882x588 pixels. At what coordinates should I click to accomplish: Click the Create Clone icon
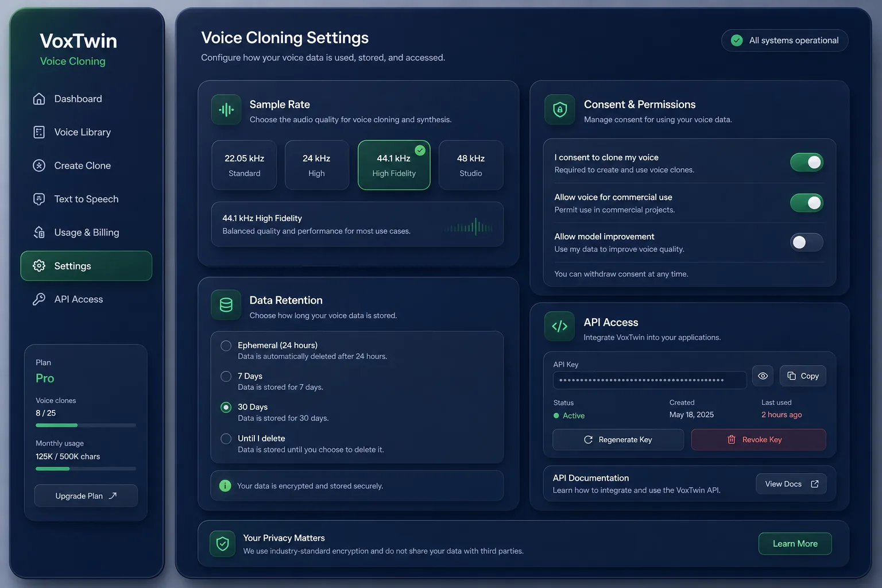pos(39,165)
